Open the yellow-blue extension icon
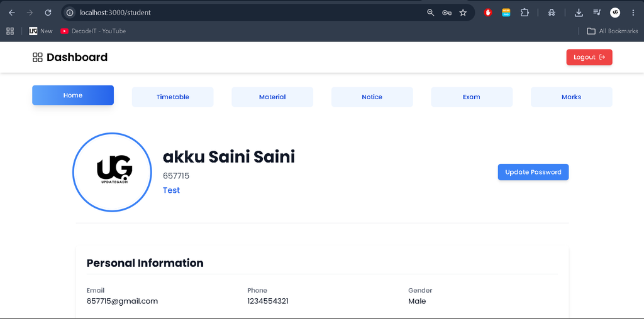This screenshot has width=644, height=319. (x=506, y=13)
